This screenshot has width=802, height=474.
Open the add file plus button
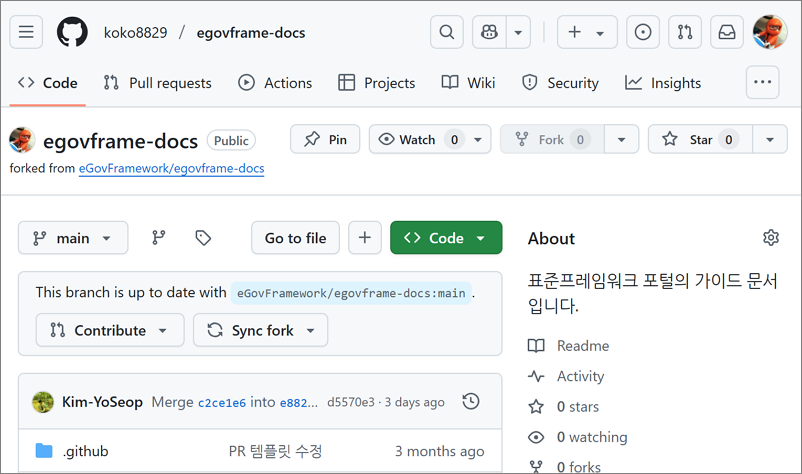click(365, 238)
